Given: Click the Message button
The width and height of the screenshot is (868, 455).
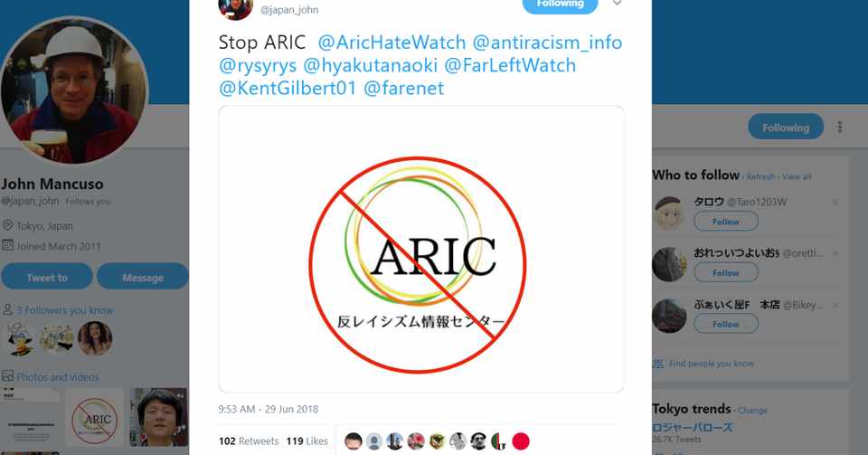Looking at the screenshot, I should pyautogui.click(x=143, y=277).
